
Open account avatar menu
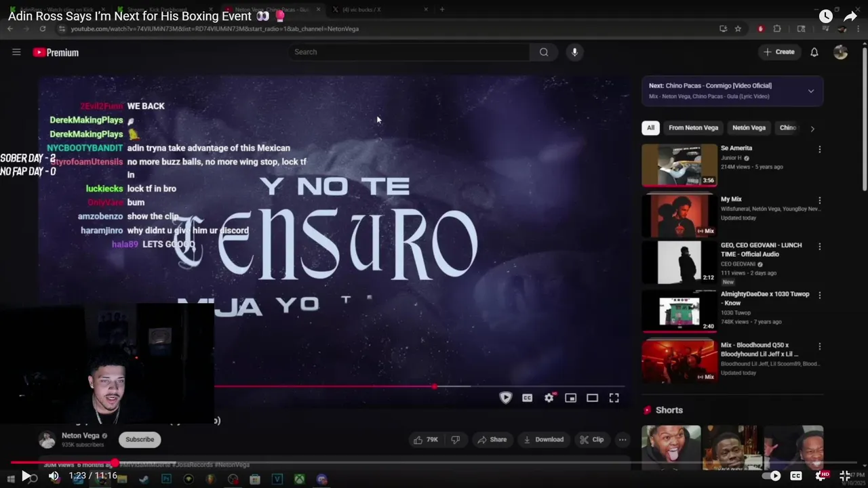point(841,52)
